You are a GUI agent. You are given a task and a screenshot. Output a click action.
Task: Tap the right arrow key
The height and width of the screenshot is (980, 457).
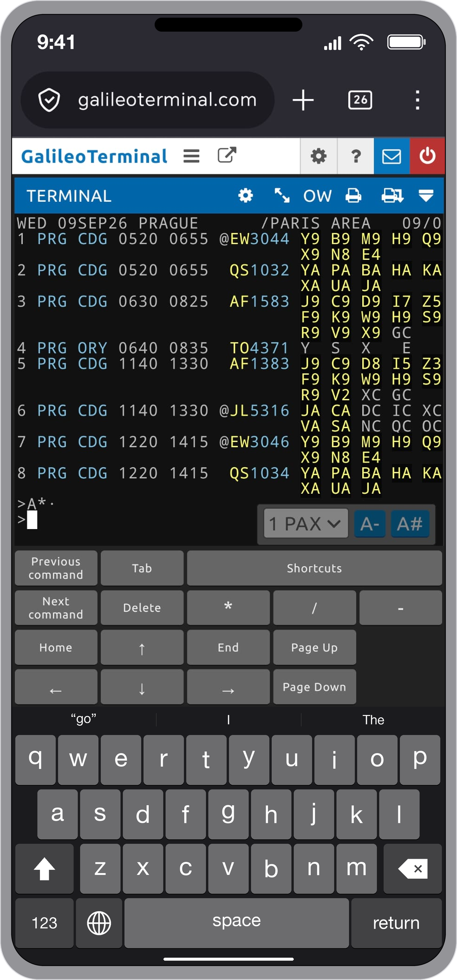228,687
